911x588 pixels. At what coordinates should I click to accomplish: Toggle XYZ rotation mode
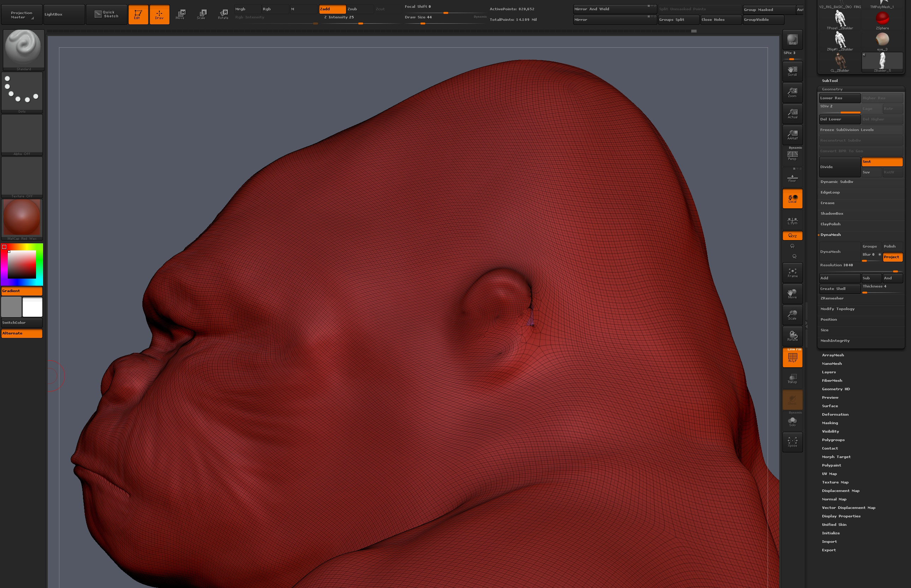coord(792,236)
